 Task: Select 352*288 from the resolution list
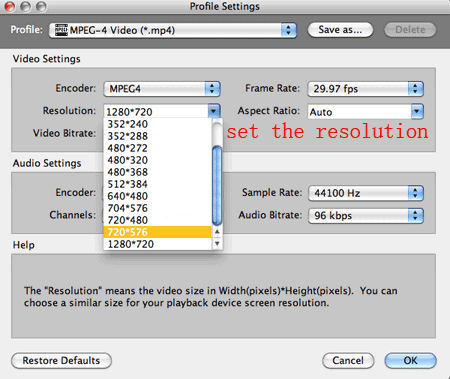coord(158,136)
